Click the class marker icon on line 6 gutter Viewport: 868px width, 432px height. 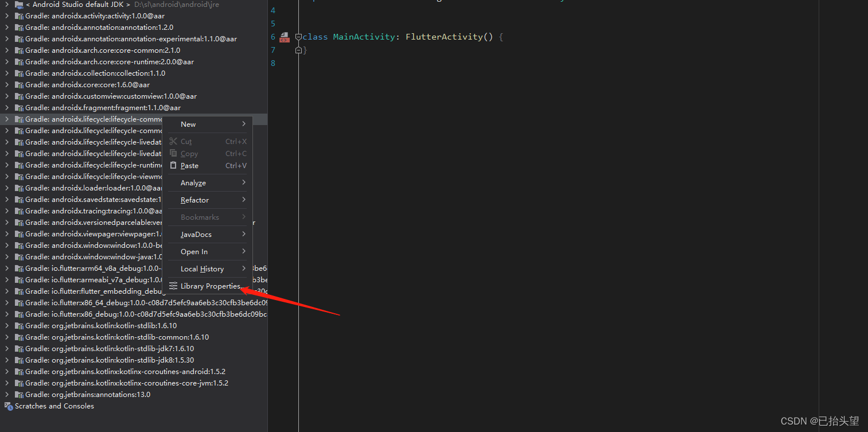(x=285, y=36)
